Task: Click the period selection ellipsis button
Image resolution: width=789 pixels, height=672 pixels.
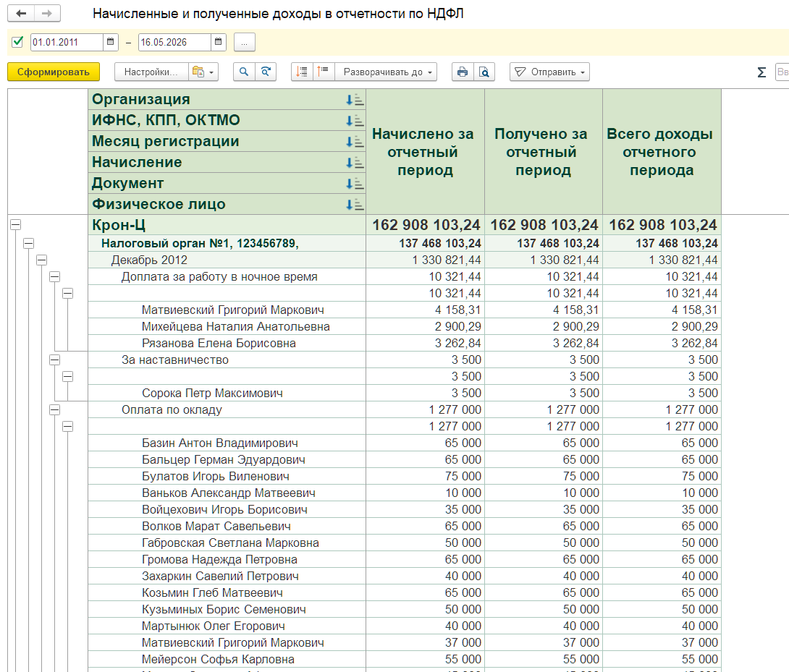Action: (x=245, y=42)
